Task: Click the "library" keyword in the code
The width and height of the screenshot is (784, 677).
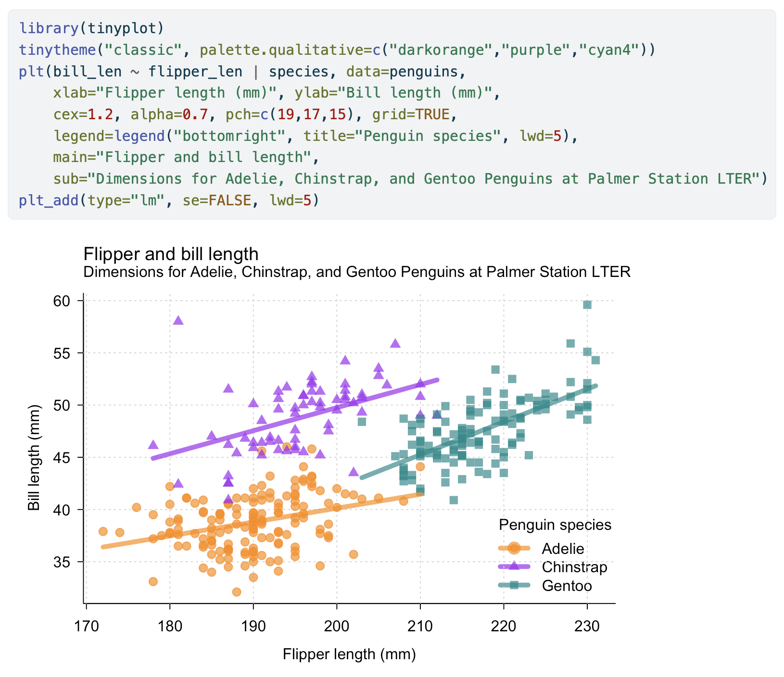Action: [x=49, y=28]
